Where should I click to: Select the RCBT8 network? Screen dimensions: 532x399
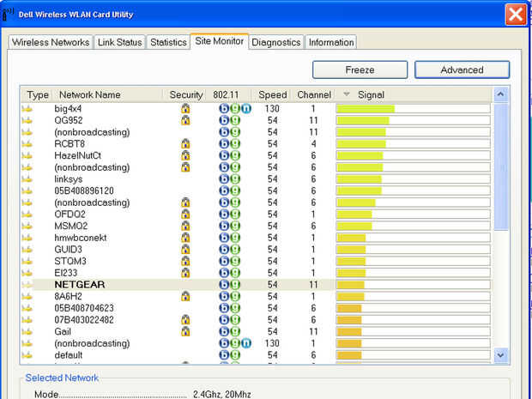(70, 144)
